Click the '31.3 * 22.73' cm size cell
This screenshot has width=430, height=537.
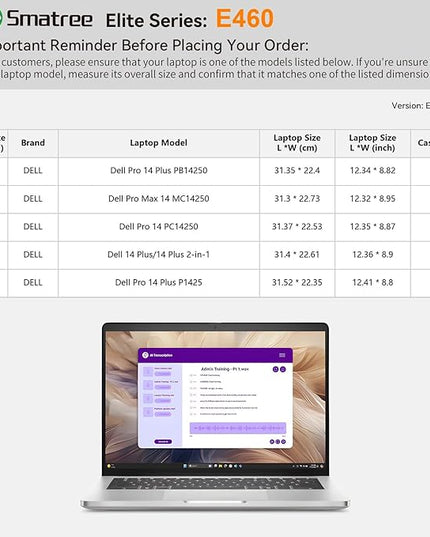297,199
